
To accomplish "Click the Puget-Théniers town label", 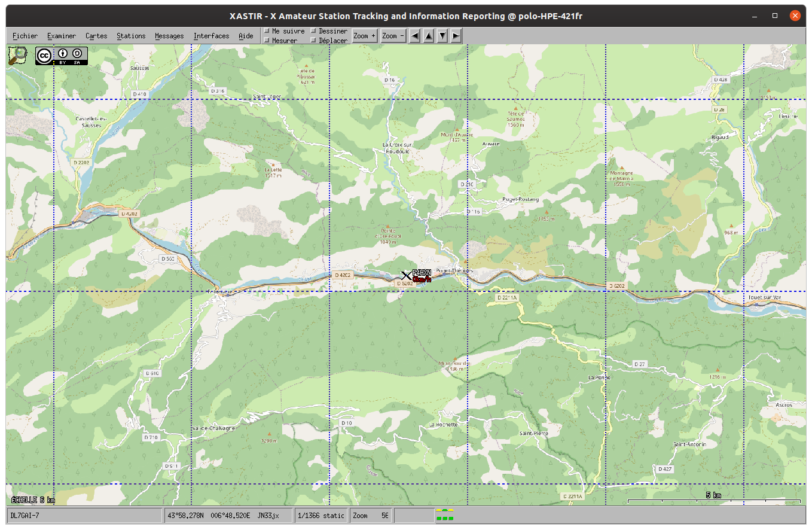I will 455,270.
